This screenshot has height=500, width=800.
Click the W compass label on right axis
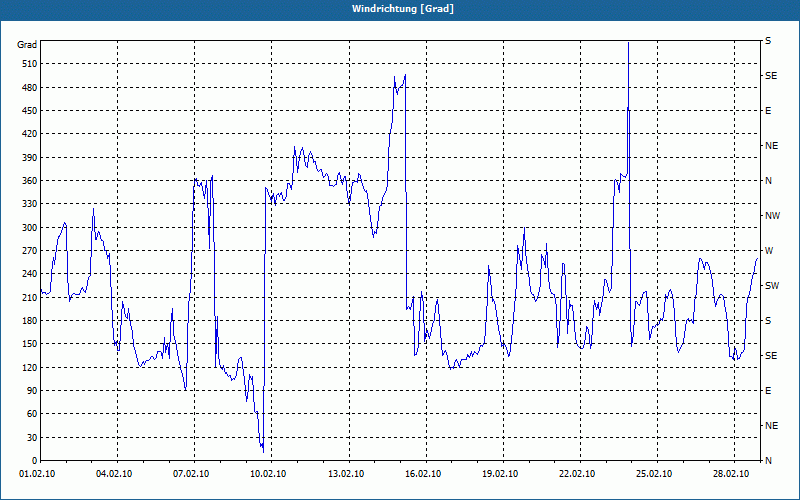(x=769, y=251)
